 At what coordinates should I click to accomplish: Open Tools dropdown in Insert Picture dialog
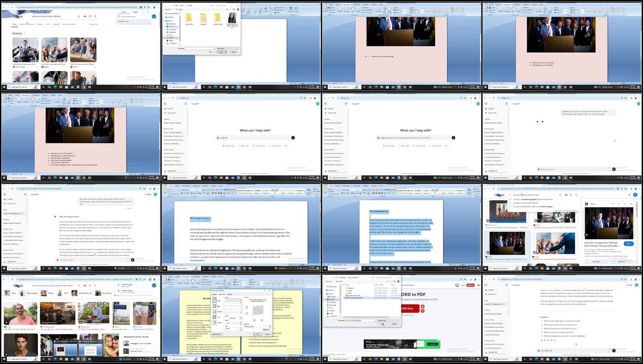tap(212, 52)
